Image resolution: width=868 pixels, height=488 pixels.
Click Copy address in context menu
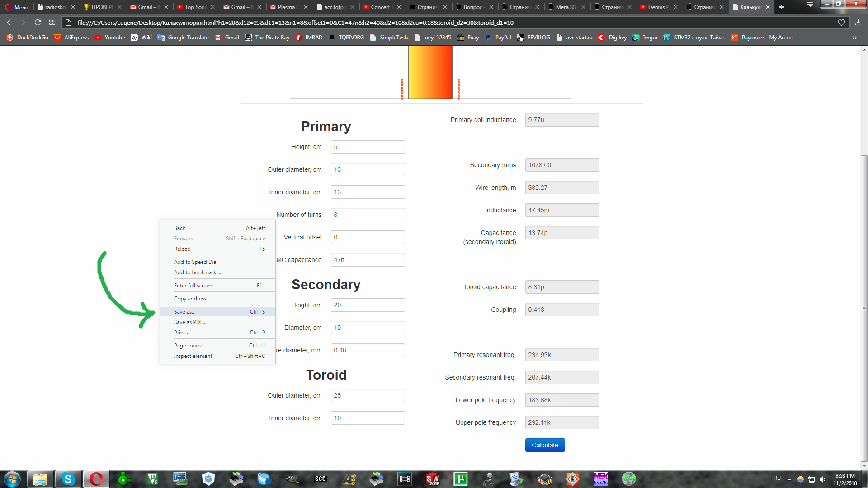coord(190,299)
